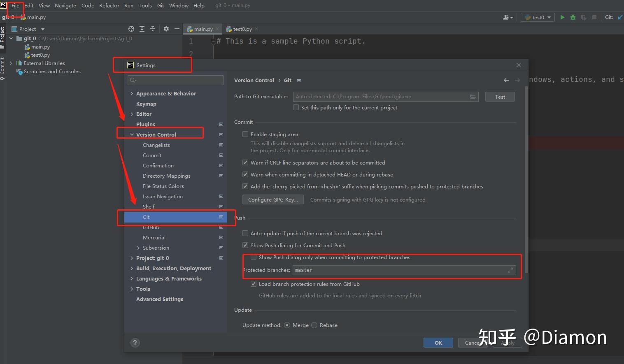This screenshot has width=624, height=364.
Task: Select Rebase update method
Action: pos(314,325)
